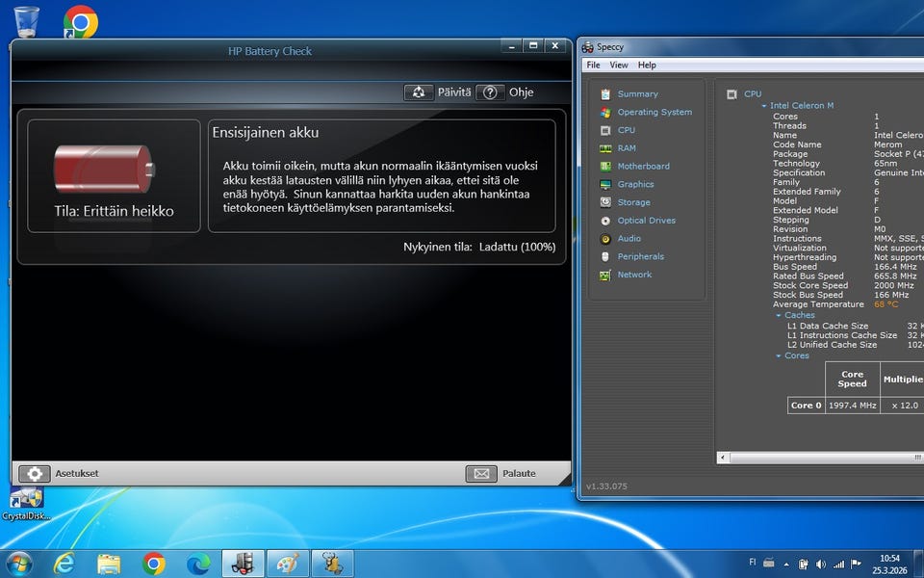Open Microsoft Edge from the taskbar
924x578 pixels.
point(198,564)
